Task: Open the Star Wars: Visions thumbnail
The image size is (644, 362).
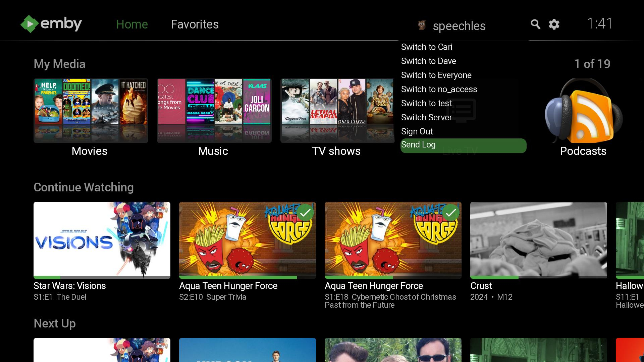Action: [102, 239]
